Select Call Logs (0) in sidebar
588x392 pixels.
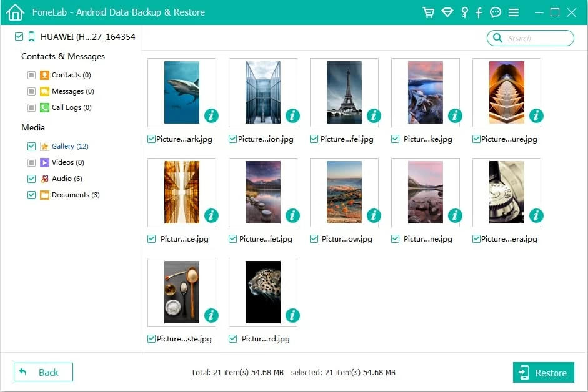coord(71,107)
